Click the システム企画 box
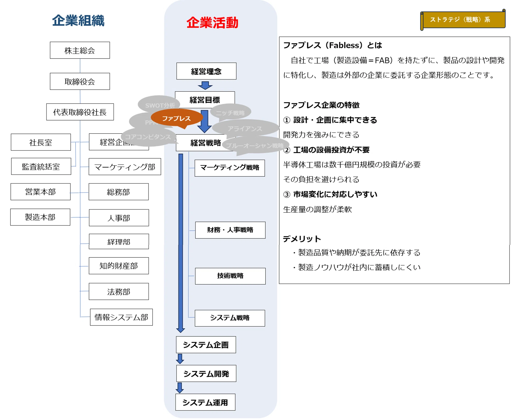This screenshot has width=513, height=420. pos(206,344)
